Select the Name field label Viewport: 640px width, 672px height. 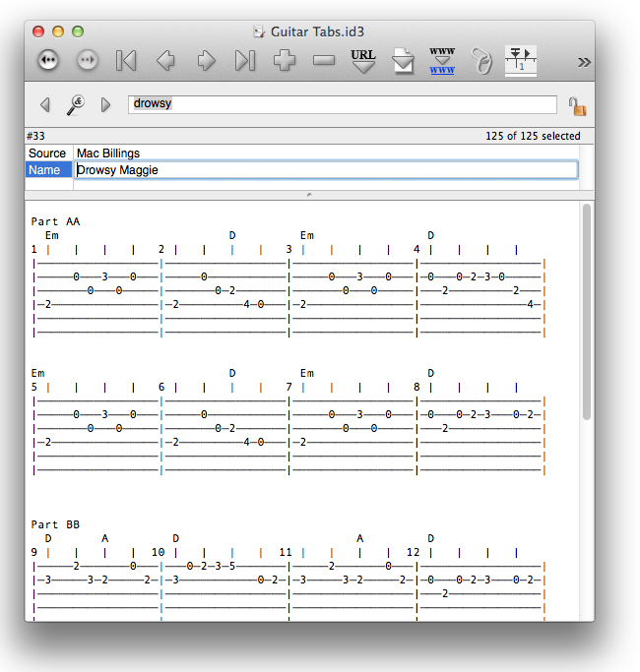(x=48, y=169)
